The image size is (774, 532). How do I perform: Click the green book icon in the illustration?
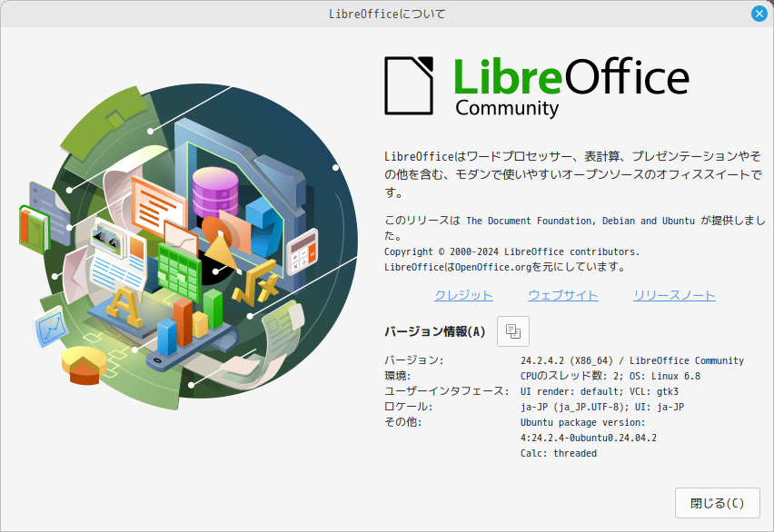[34, 229]
